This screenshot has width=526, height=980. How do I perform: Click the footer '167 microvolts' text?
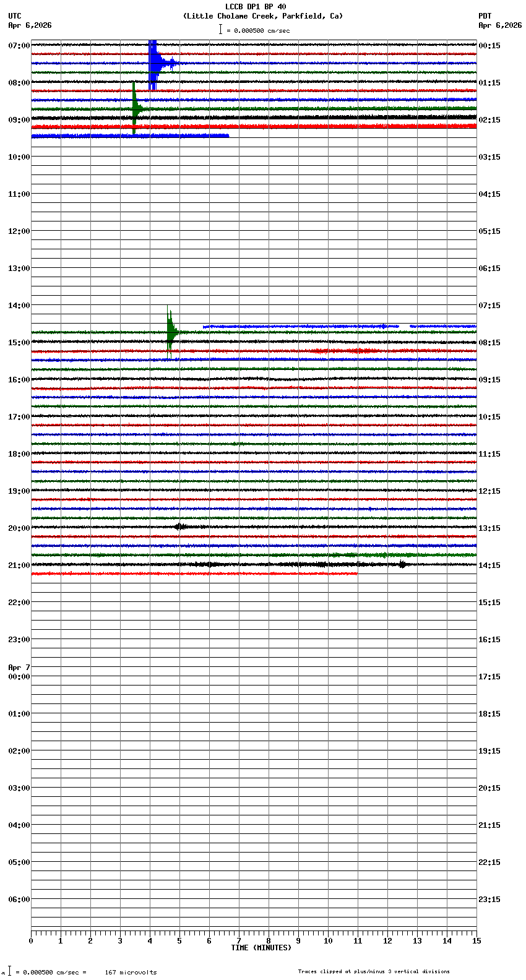coord(131,973)
